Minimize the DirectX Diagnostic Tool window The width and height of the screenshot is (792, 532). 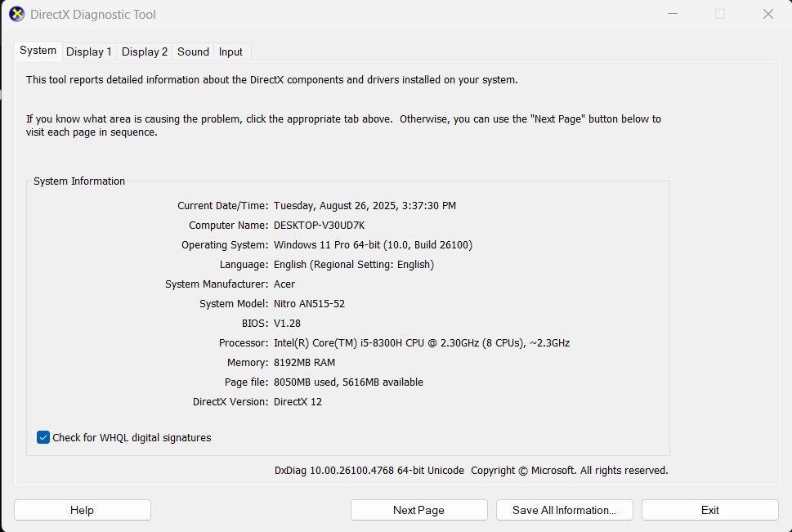673,14
